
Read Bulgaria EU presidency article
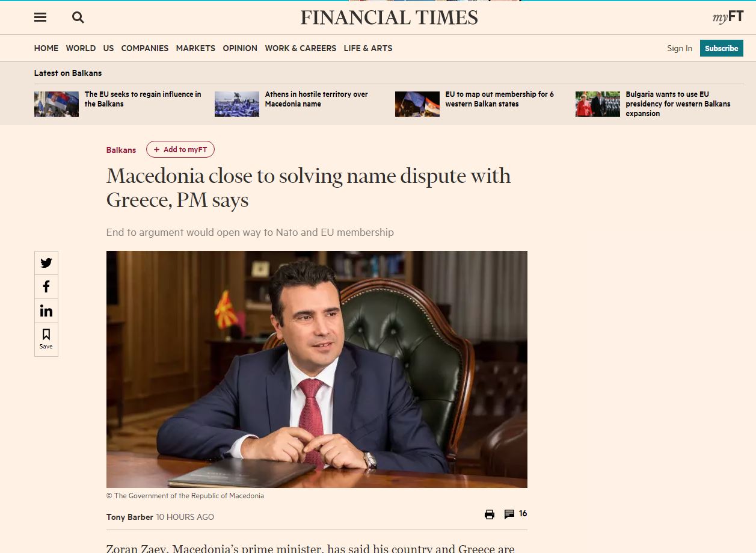point(678,104)
